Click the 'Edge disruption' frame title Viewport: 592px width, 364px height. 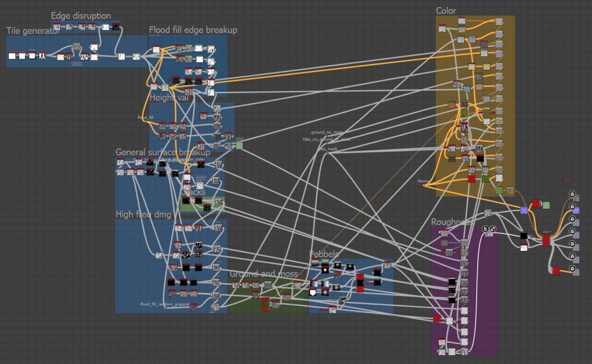click(x=81, y=16)
